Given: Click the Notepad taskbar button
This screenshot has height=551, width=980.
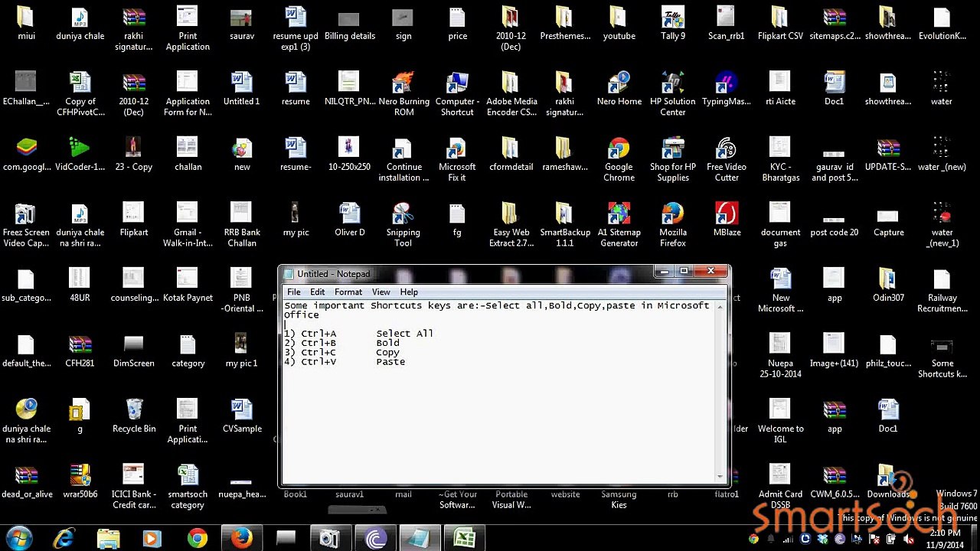Looking at the screenshot, I should click(420, 539).
